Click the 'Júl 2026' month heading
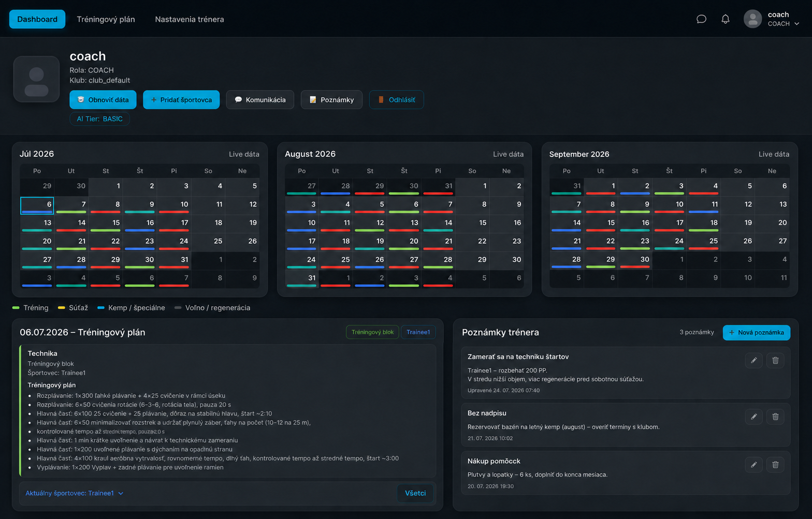The height and width of the screenshot is (519, 812). pyautogui.click(x=37, y=154)
